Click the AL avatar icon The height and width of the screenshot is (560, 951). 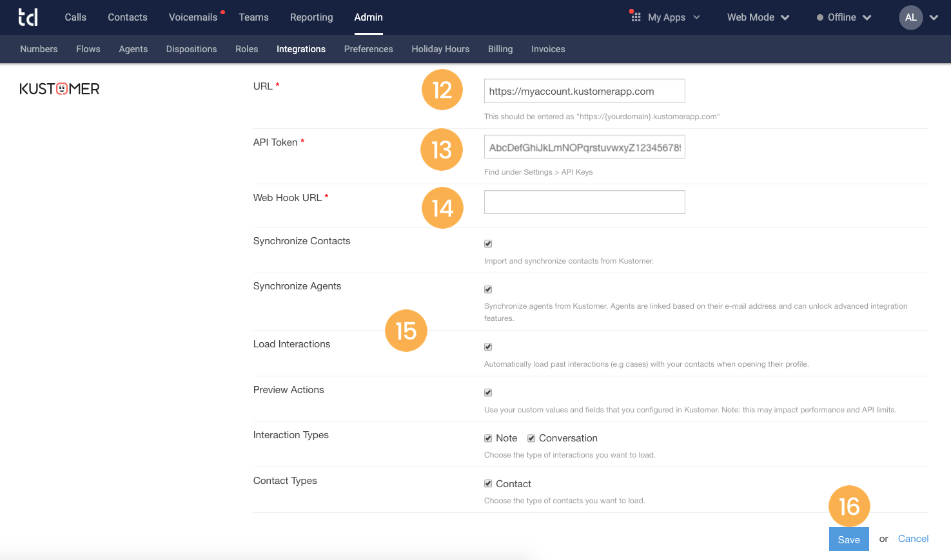point(910,17)
